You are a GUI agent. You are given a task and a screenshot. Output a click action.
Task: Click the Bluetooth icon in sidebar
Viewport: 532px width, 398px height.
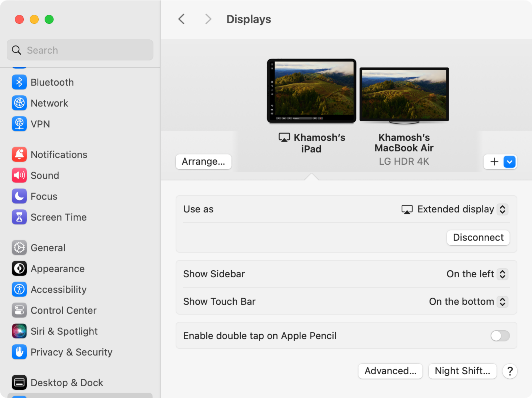[x=19, y=82]
